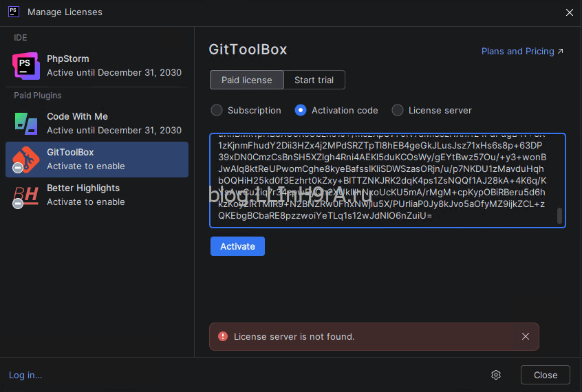Switch to the Start trial tab
The image size is (582, 392).
314,80
